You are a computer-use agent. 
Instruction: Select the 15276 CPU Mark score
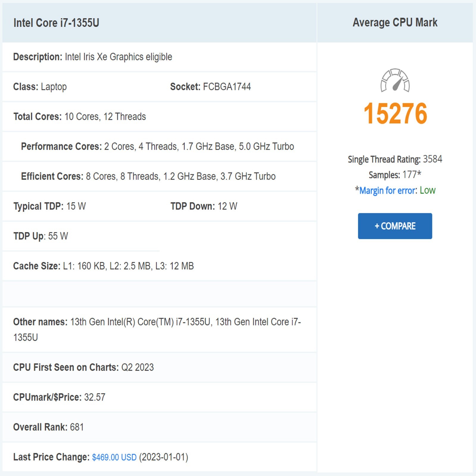click(395, 113)
